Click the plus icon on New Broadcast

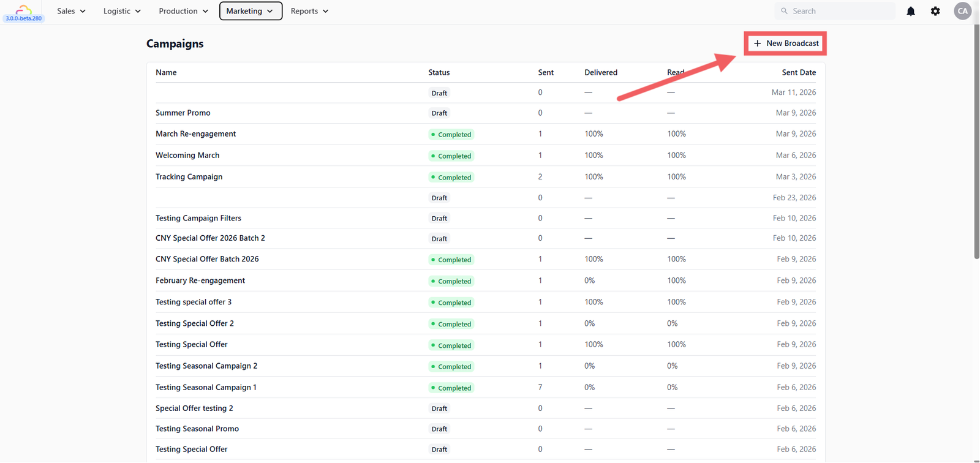tap(757, 43)
